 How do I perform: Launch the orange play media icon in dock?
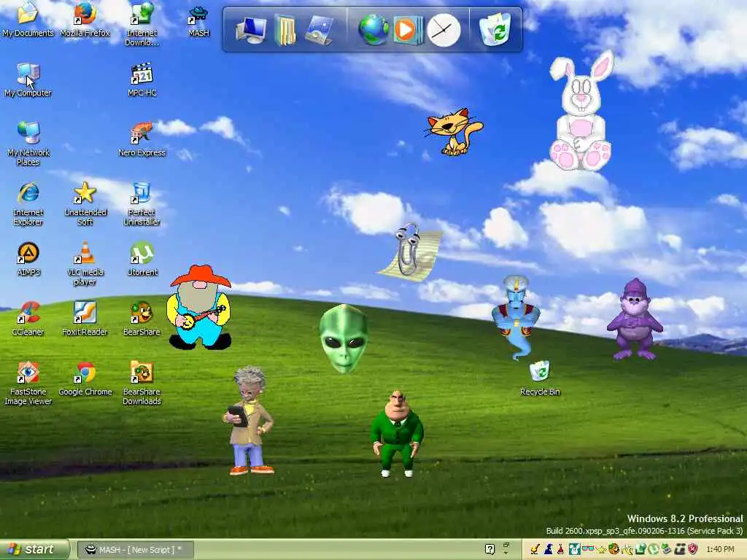408,30
